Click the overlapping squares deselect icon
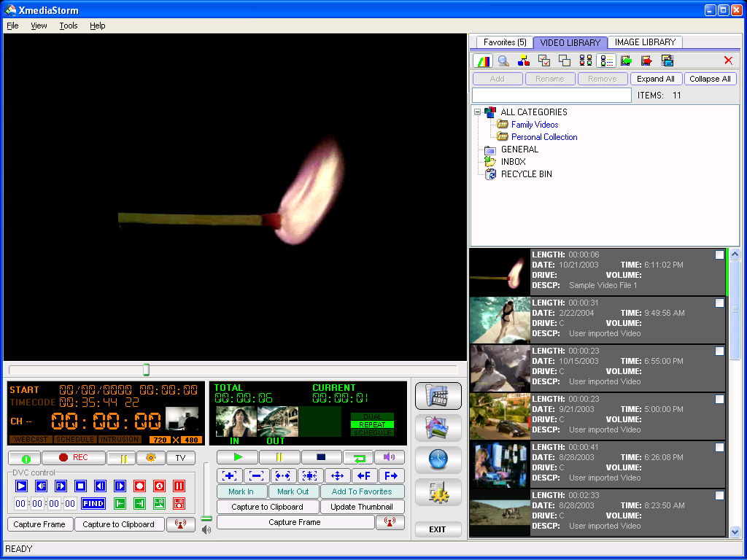Screen dimensions: 747x560 [565, 61]
